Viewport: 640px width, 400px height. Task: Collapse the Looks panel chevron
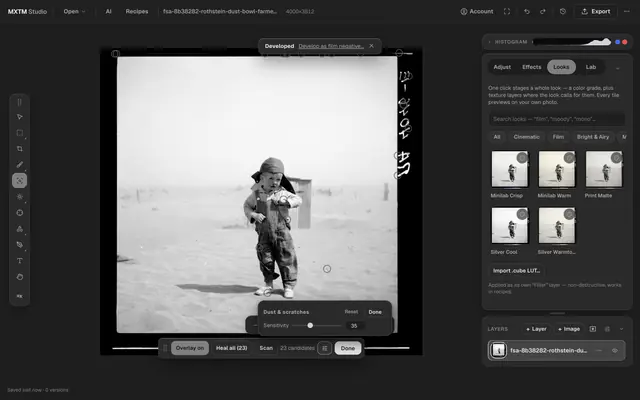pos(618,68)
